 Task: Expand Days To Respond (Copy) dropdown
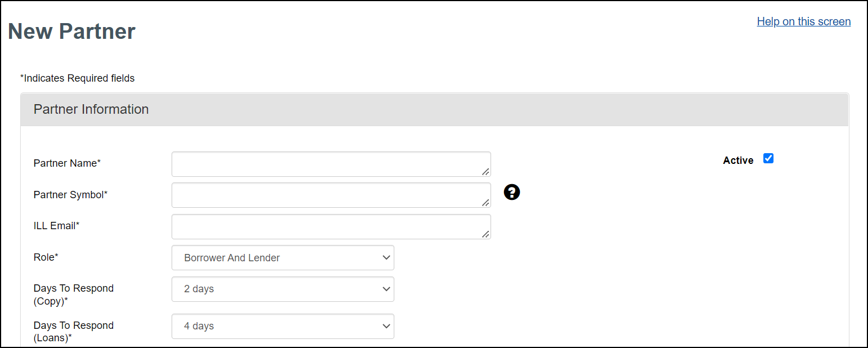point(283,289)
